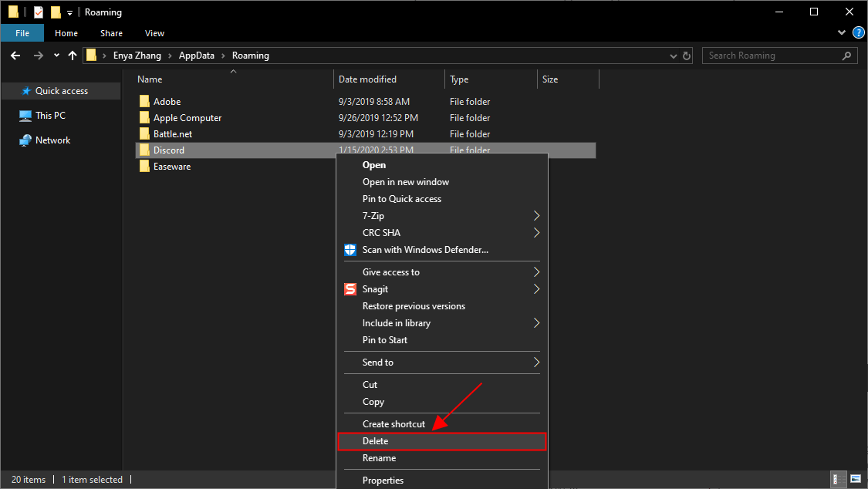Click the Windows Defender shield icon
Viewport: 868px width, 489px height.
pos(350,250)
